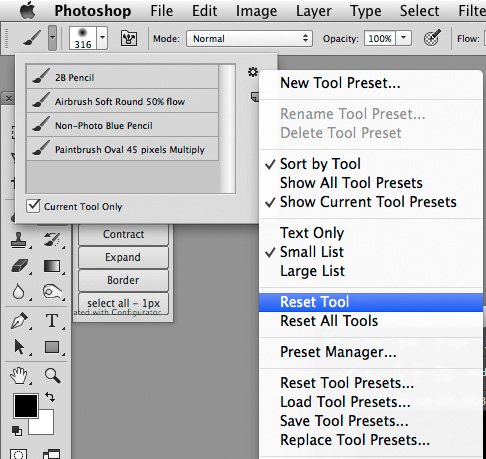
Task: Swap foreground and background colors
Action: pyautogui.click(x=50, y=397)
